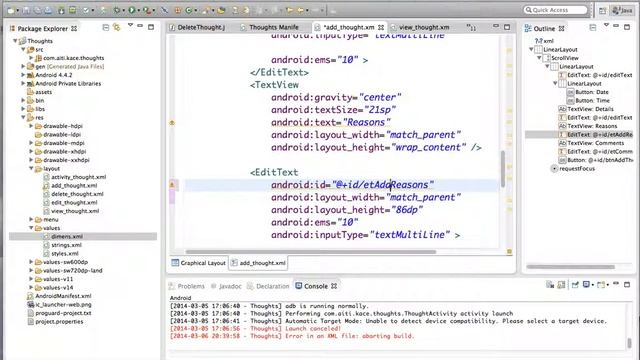
Task: Click the Clear Console icon
Action: (550, 284)
